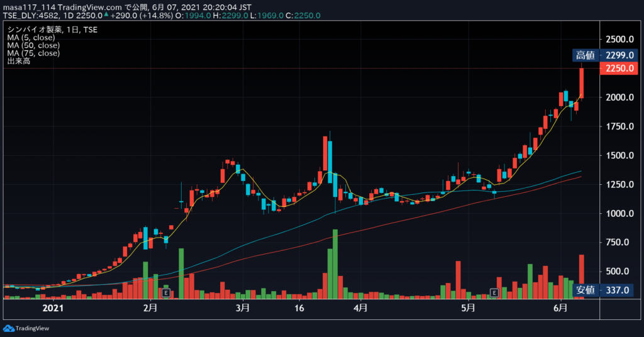Click the 6月 label on the time axis
The width and height of the screenshot is (644, 337).
(560, 307)
